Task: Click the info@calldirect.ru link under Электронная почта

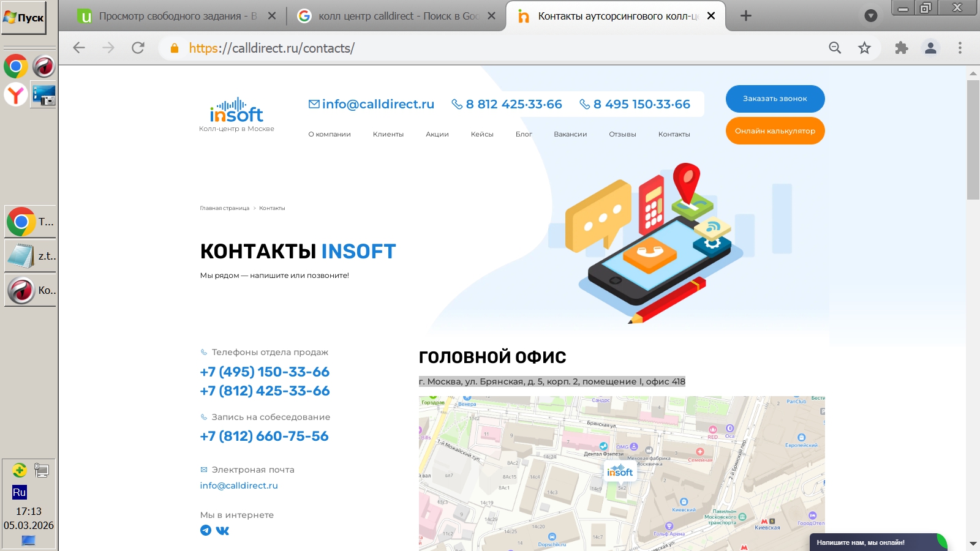Action: coord(239,485)
